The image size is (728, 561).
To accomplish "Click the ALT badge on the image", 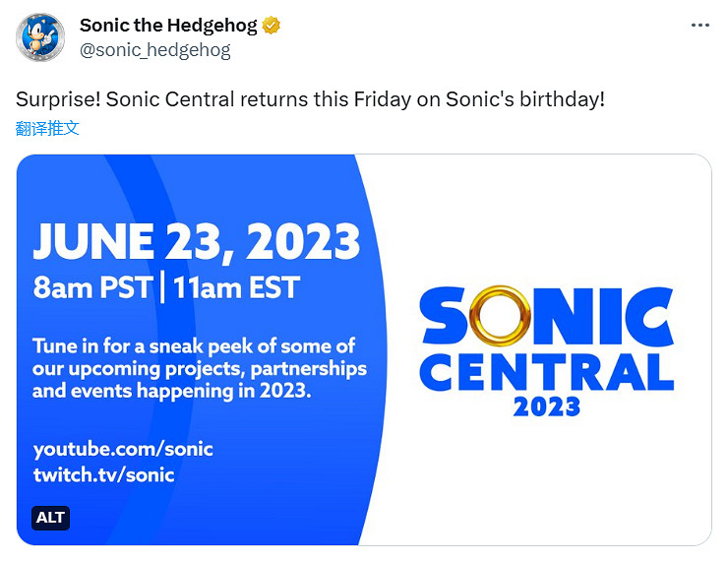I will coord(50,519).
